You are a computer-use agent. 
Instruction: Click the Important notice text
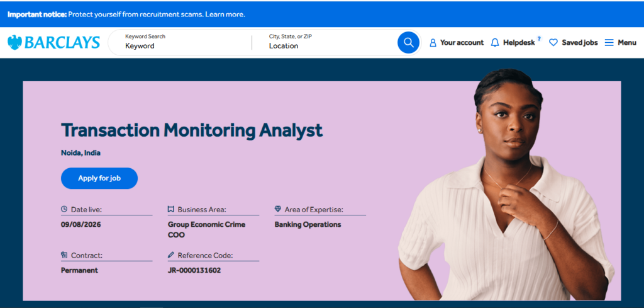coord(37,14)
